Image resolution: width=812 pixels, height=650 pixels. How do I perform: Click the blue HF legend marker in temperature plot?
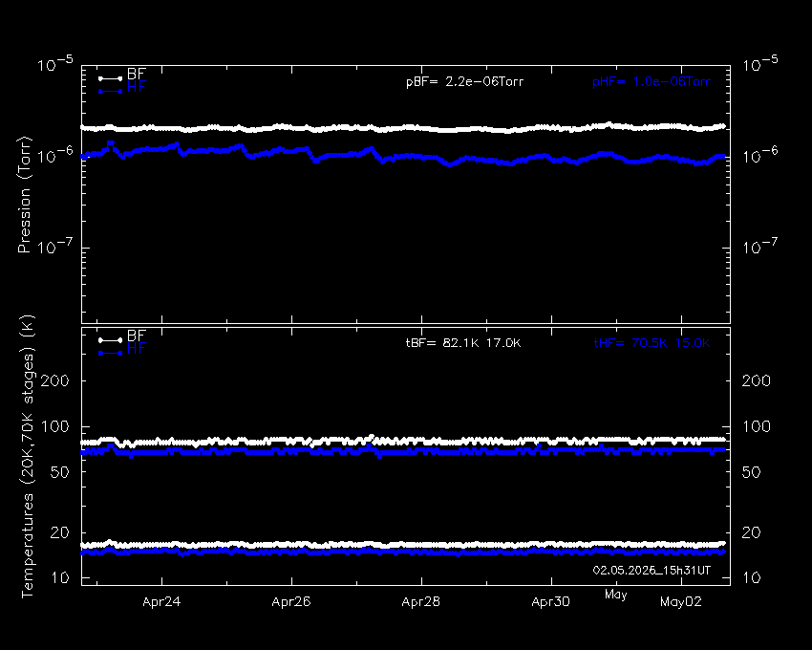pyautogui.click(x=110, y=353)
